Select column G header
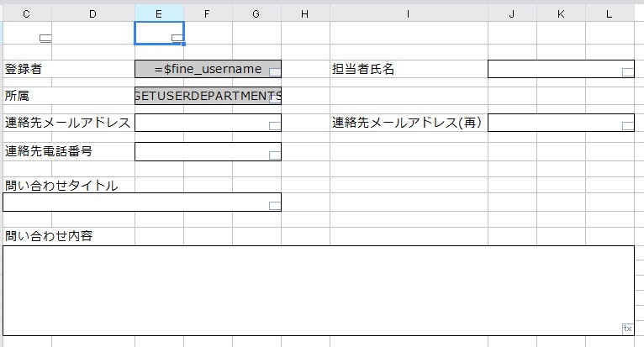The height and width of the screenshot is (347, 644). (256, 14)
